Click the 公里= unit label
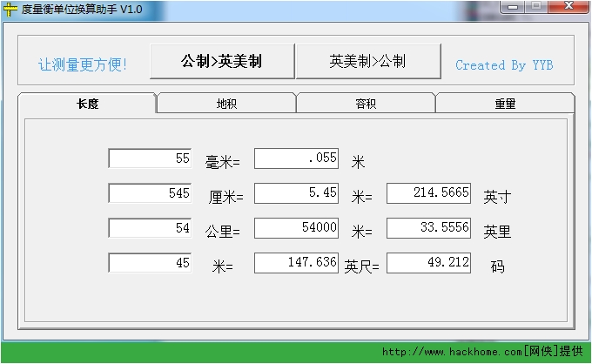The image size is (592, 364). pos(222,232)
